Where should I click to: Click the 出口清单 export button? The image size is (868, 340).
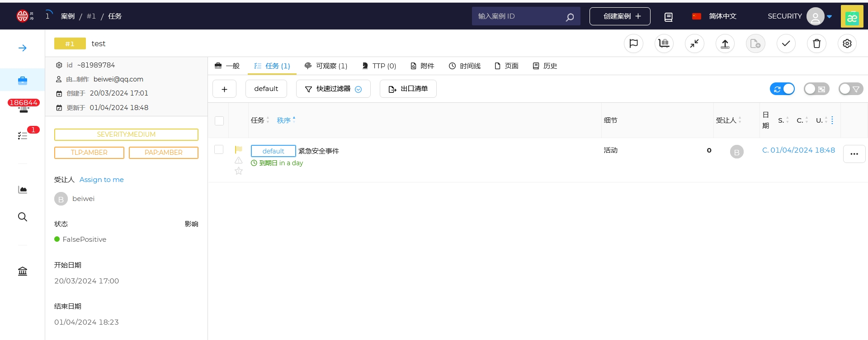(408, 89)
